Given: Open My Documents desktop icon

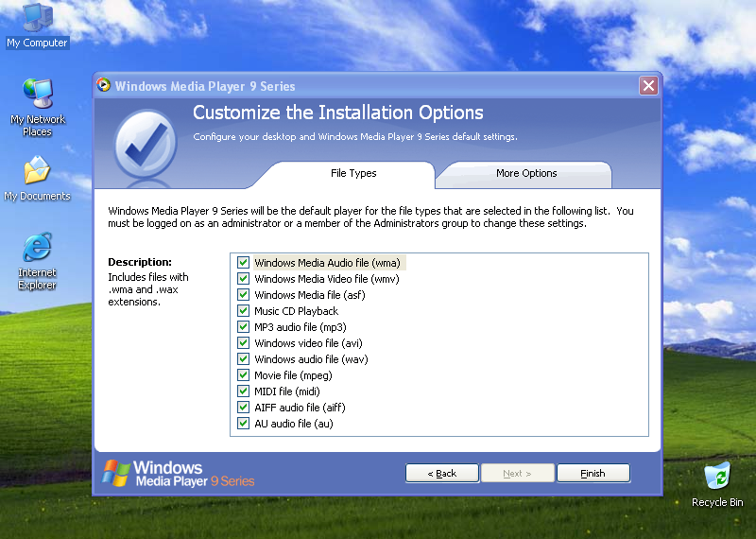Looking at the screenshot, I should point(37,178).
